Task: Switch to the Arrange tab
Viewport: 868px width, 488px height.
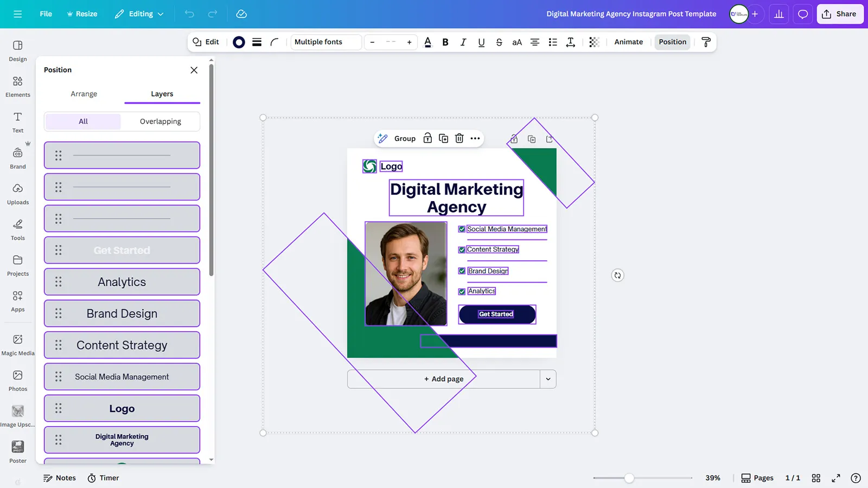Action: click(x=84, y=94)
